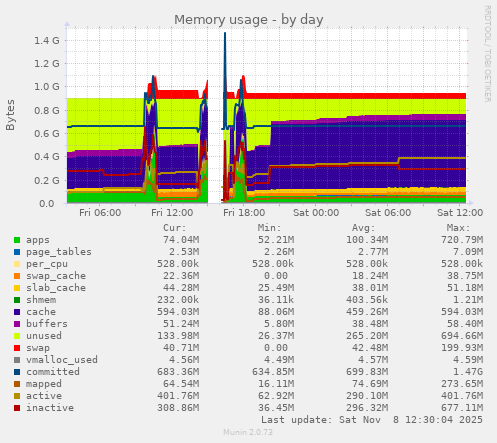Click the 'page_tables' legend label
497x443 pixels.
coord(59,252)
